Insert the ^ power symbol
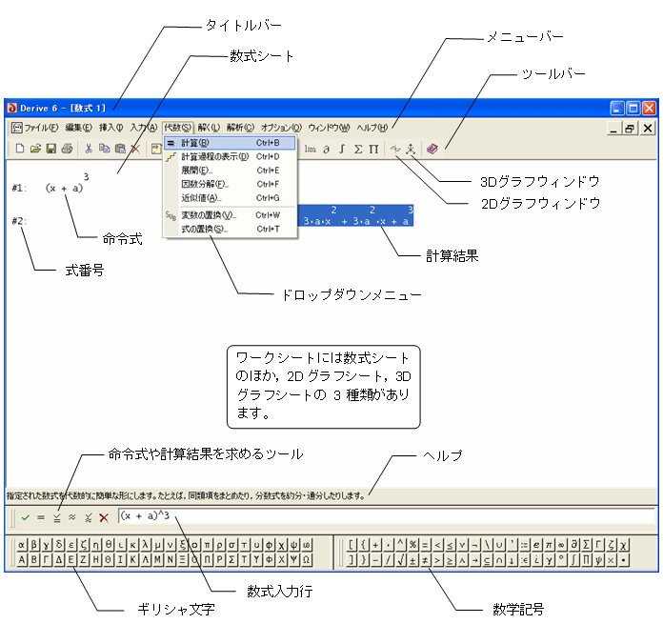This screenshot has height=644, width=663. pos(400,545)
